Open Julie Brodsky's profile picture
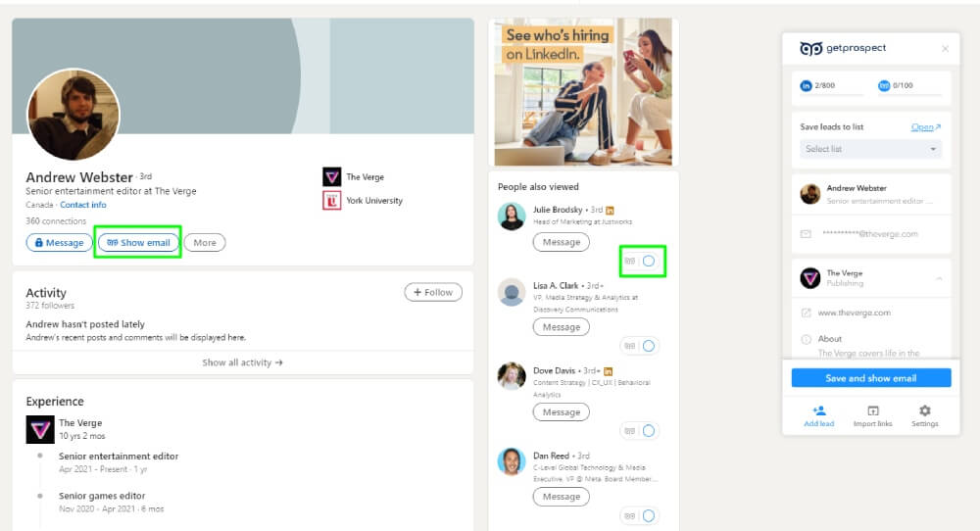This screenshot has height=531, width=980. click(x=512, y=217)
